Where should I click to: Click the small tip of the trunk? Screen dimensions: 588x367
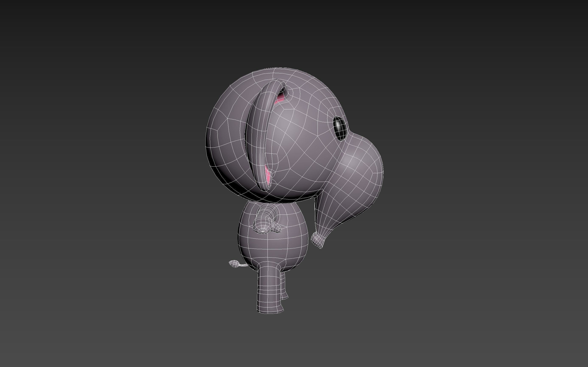[x=318, y=240]
